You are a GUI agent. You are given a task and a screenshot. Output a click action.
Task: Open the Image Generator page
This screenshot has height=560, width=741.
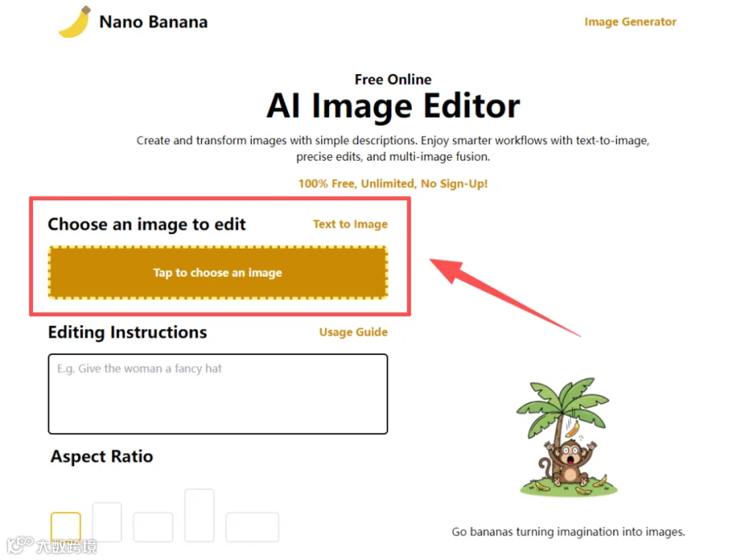[x=630, y=21]
